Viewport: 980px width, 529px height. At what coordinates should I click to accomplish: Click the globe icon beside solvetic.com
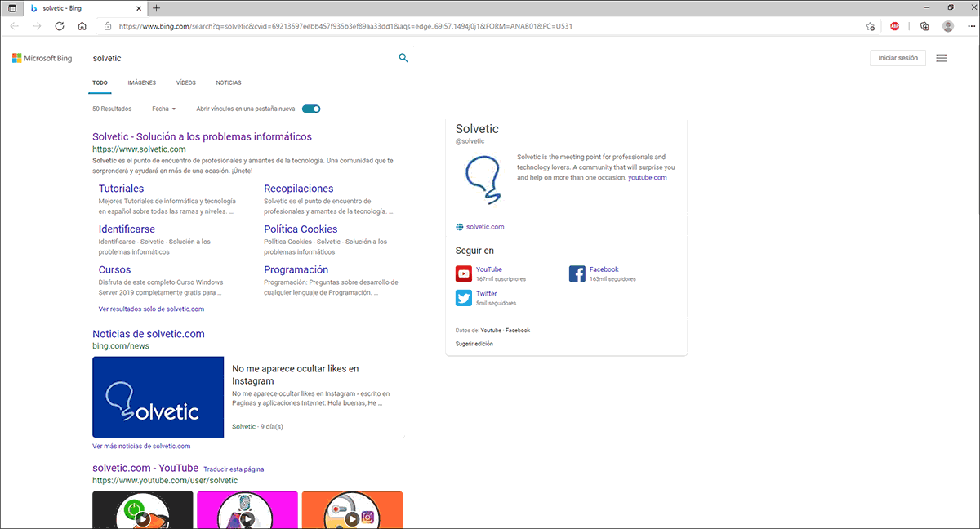460,227
